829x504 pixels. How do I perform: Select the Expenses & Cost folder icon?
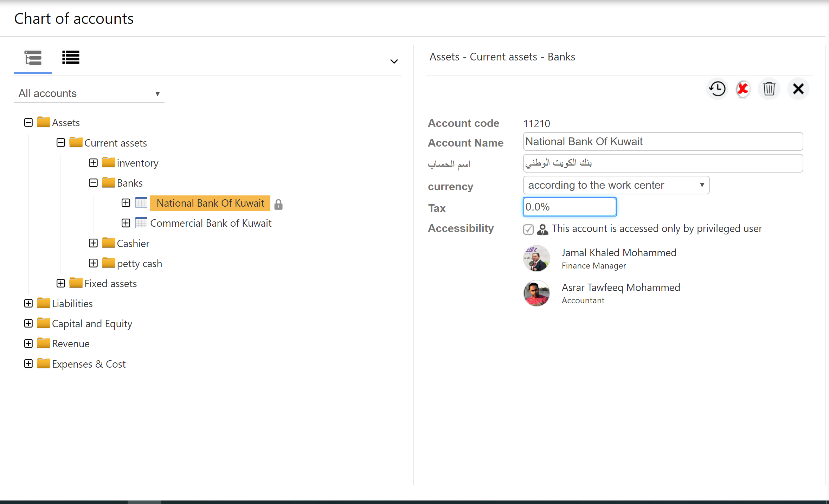[43, 363]
